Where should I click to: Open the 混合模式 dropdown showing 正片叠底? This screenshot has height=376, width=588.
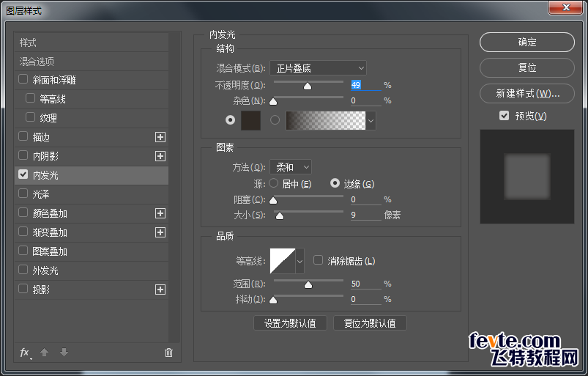318,68
